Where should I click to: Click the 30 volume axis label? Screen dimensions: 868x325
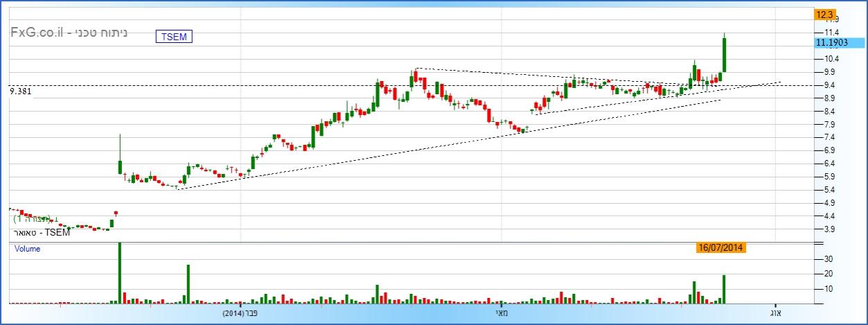coord(828,258)
